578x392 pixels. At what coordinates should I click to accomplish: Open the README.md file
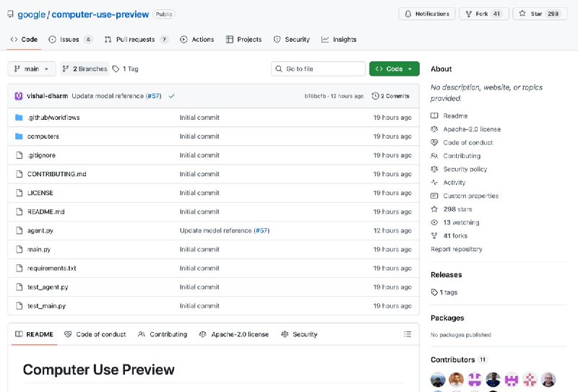46,212
